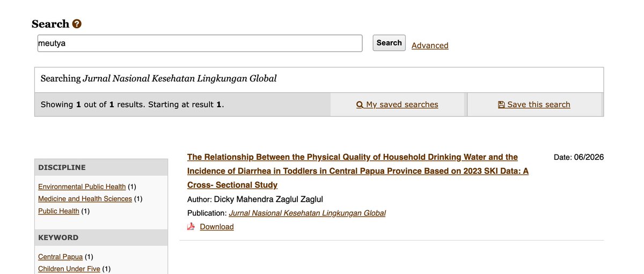
Task: Click the KEYWORD facet header
Action: tap(101, 238)
